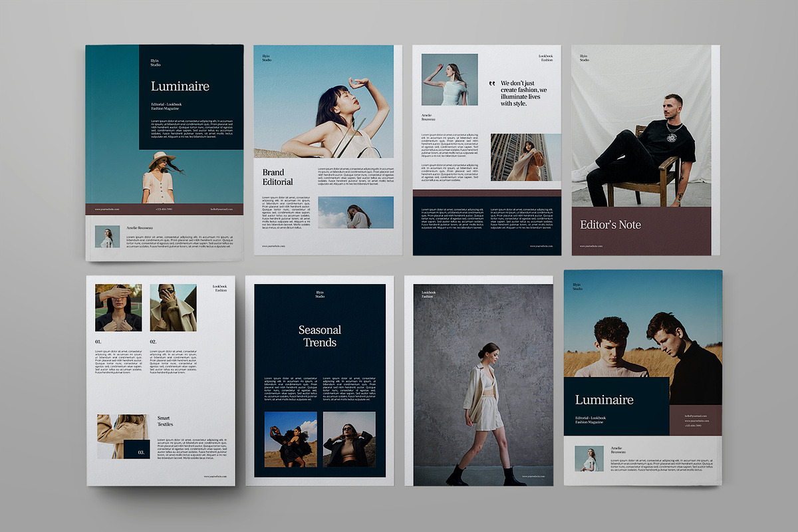Image resolution: width=798 pixels, height=532 pixels.
Task: Click the "03." label on the dark square
Action: [x=141, y=452]
